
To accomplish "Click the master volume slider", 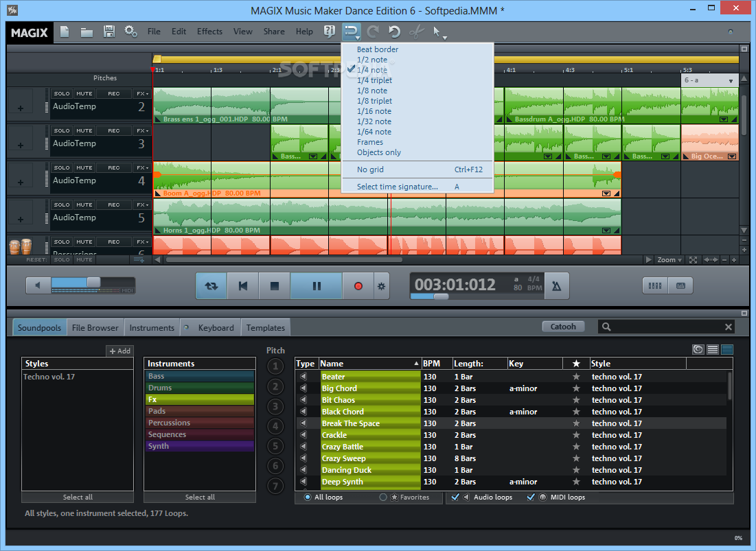I will click(x=93, y=283).
